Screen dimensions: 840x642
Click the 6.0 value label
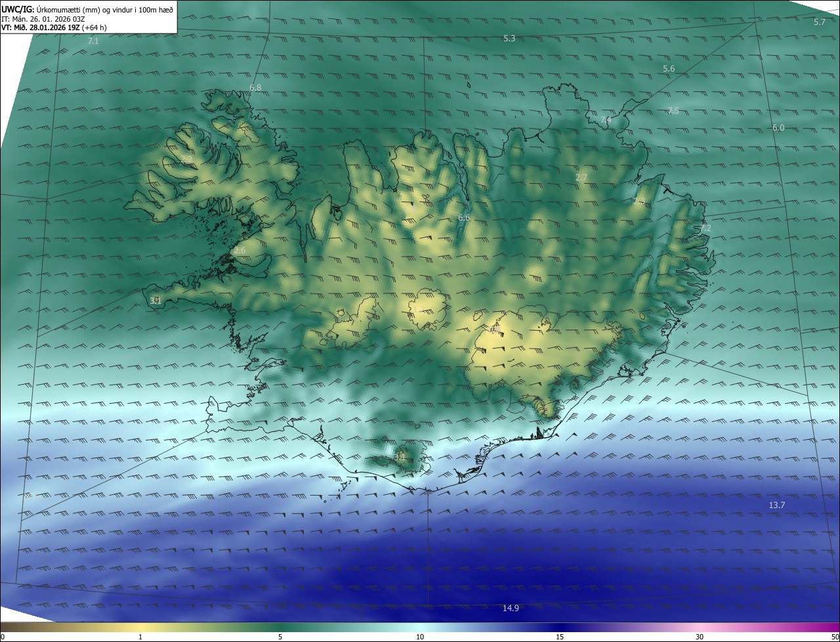point(778,128)
